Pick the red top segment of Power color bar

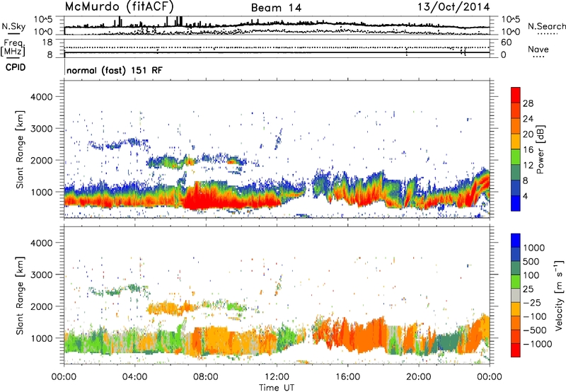516,95
